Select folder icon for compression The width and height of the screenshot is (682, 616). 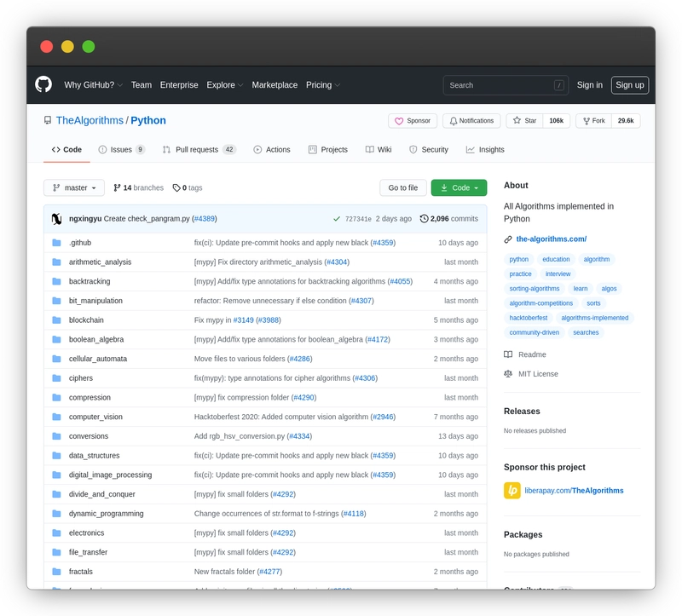pos(56,397)
